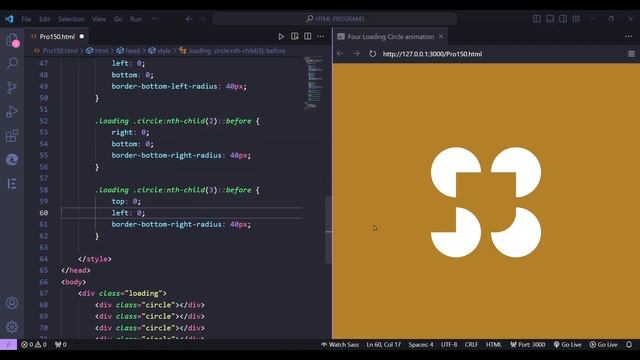Change indentation via Spaces: 4
The image size is (640, 360).
pos(421,344)
